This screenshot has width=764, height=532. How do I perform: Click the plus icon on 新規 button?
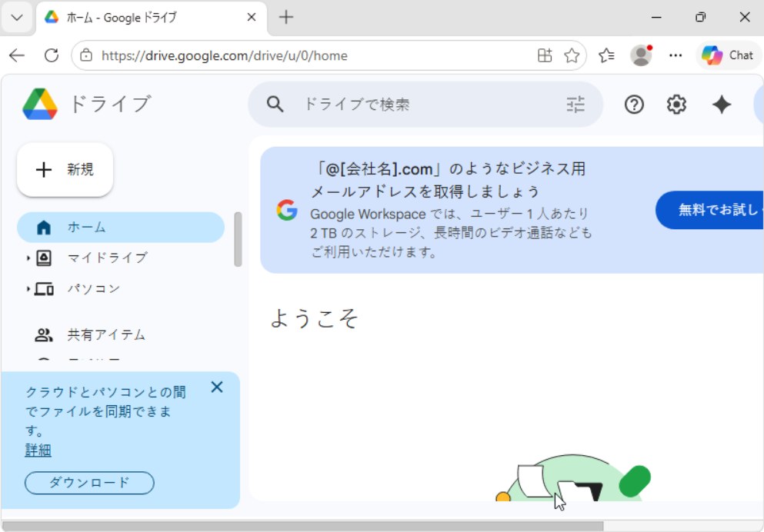click(43, 169)
